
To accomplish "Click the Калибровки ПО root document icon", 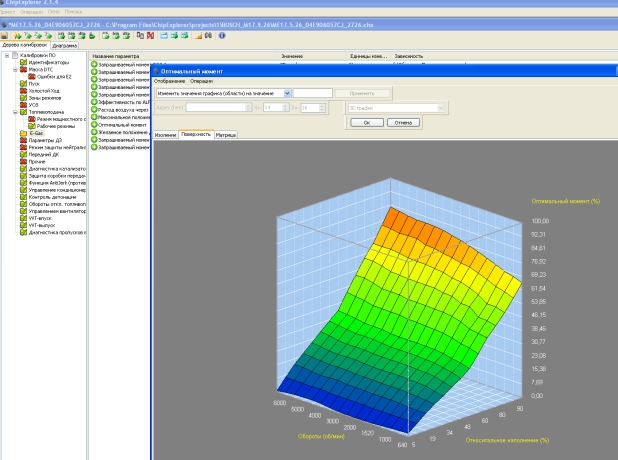I will 13,55.
